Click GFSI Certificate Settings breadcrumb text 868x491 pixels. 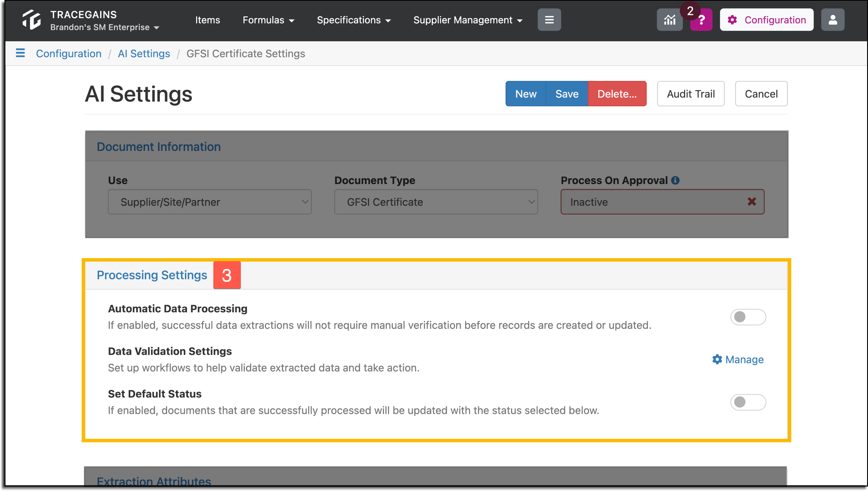246,54
